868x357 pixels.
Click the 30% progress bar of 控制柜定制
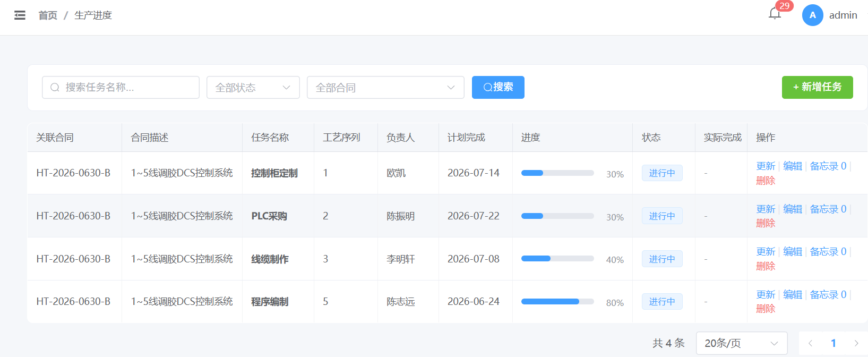coord(557,173)
